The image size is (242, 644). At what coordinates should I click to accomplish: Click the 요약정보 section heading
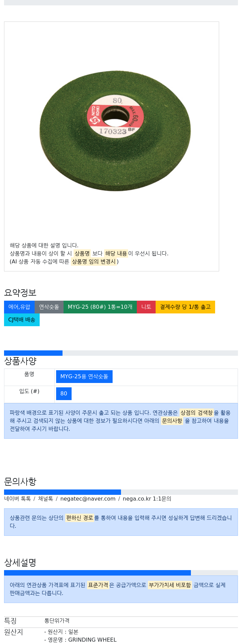click(20, 293)
